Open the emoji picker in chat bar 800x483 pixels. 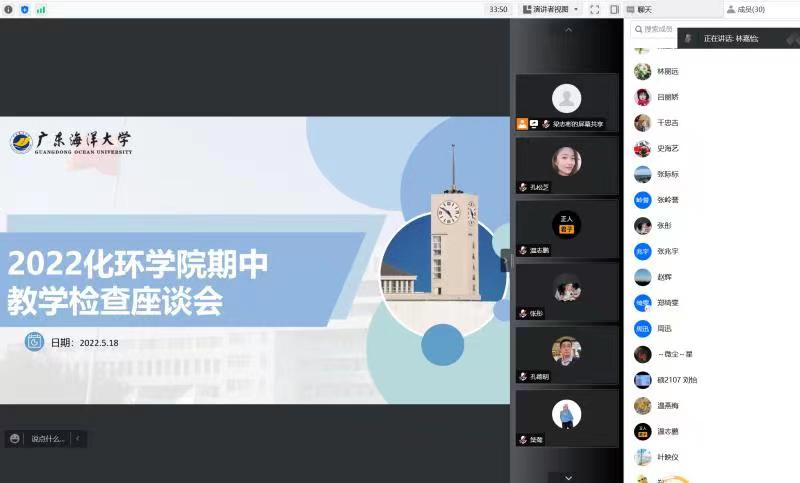point(14,438)
